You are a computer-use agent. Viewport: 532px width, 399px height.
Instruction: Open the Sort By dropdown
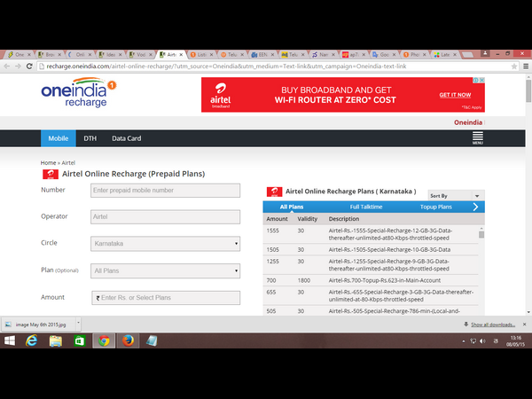pos(456,195)
